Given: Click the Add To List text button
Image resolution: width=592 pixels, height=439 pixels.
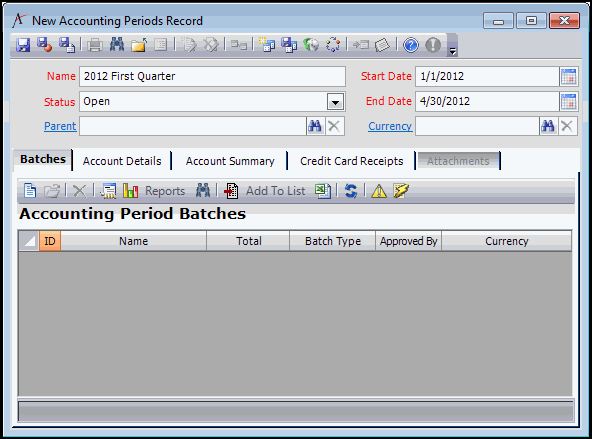Looking at the screenshot, I should click(x=276, y=191).
